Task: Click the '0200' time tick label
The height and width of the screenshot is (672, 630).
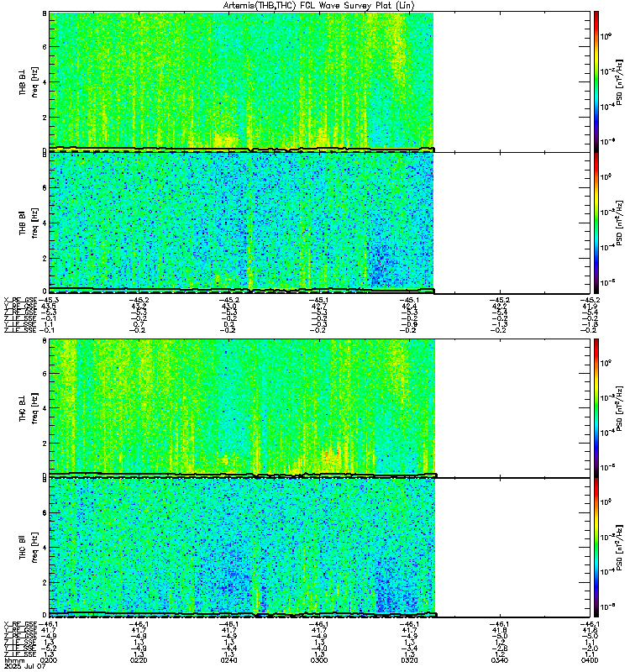Action: [x=48, y=660]
